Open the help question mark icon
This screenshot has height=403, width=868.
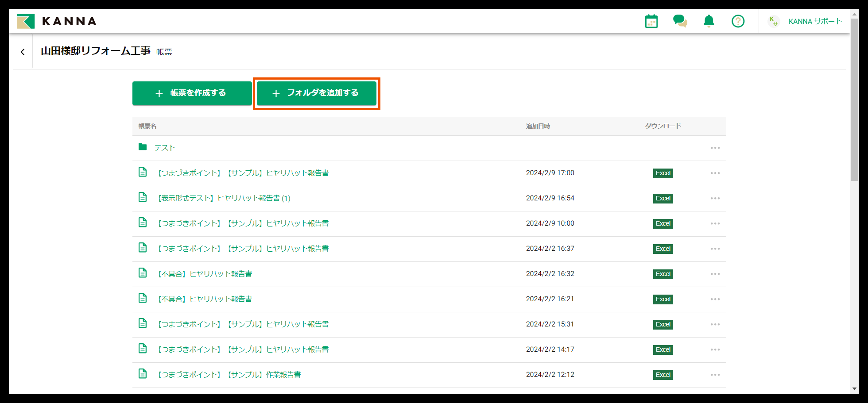(x=738, y=21)
